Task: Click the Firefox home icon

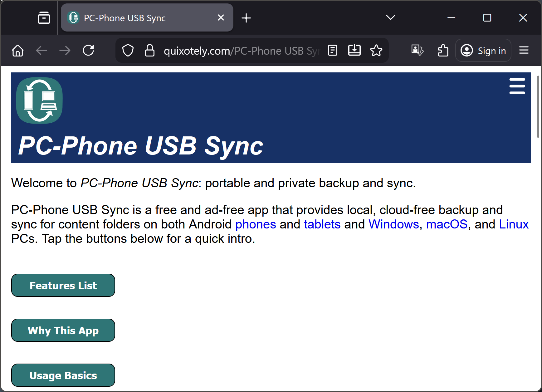Action: pyautogui.click(x=18, y=51)
